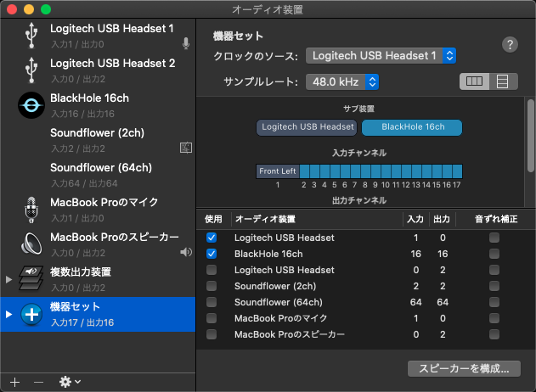Viewport: 536px width, 392px height.
Task: Click default input microphone badge on Headset 1
Action: (x=186, y=44)
